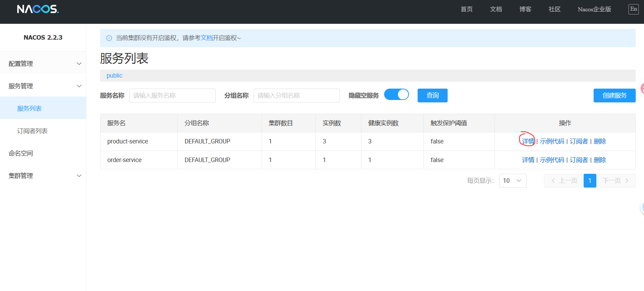Image resolution: width=644 pixels, height=291 pixels.
Task: Expand the 集群管理 menu
Action: tap(43, 175)
